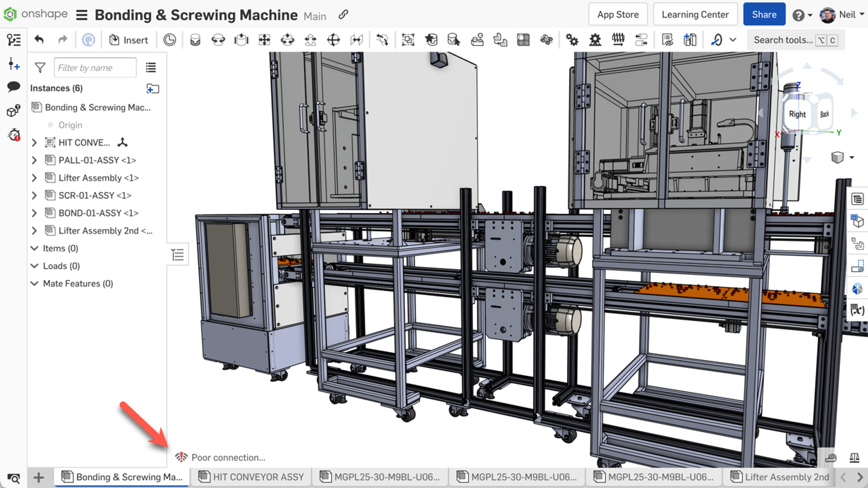
Task: Open the Lifter Assembly 2nd tab
Action: (780, 477)
